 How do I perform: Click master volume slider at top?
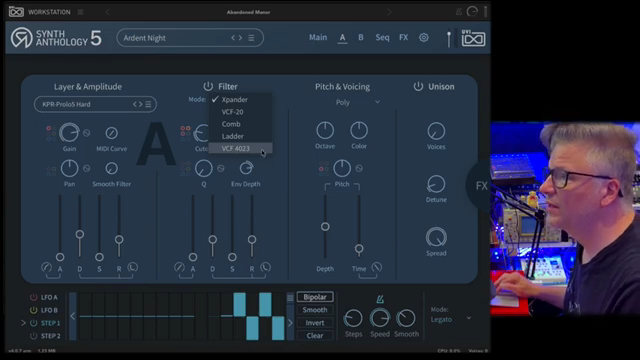point(449,39)
